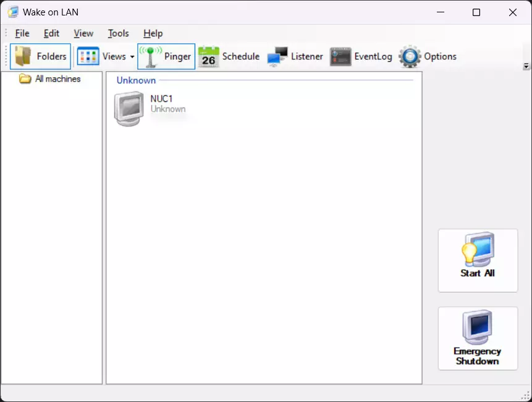Open the Help menu

[x=153, y=33]
